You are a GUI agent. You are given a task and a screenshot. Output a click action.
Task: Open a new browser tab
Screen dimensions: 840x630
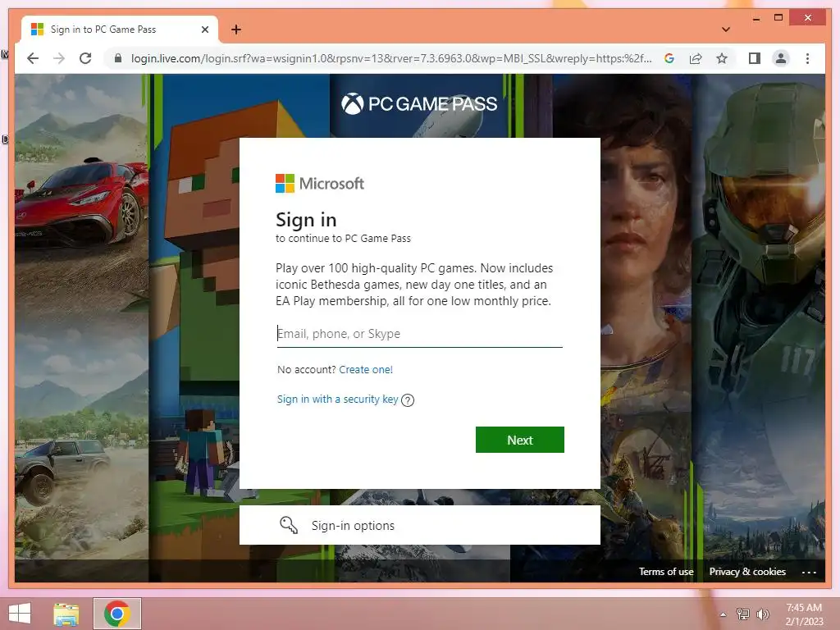pyautogui.click(x=236, y=30)
